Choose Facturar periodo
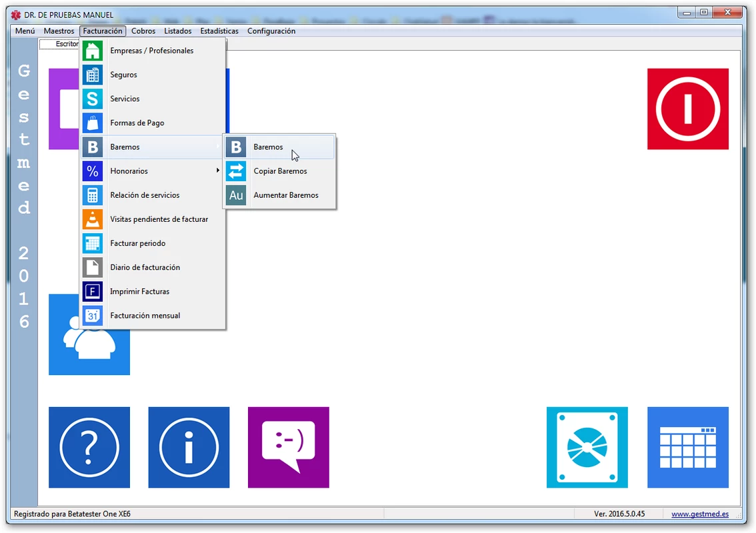 tap(153, 243)
